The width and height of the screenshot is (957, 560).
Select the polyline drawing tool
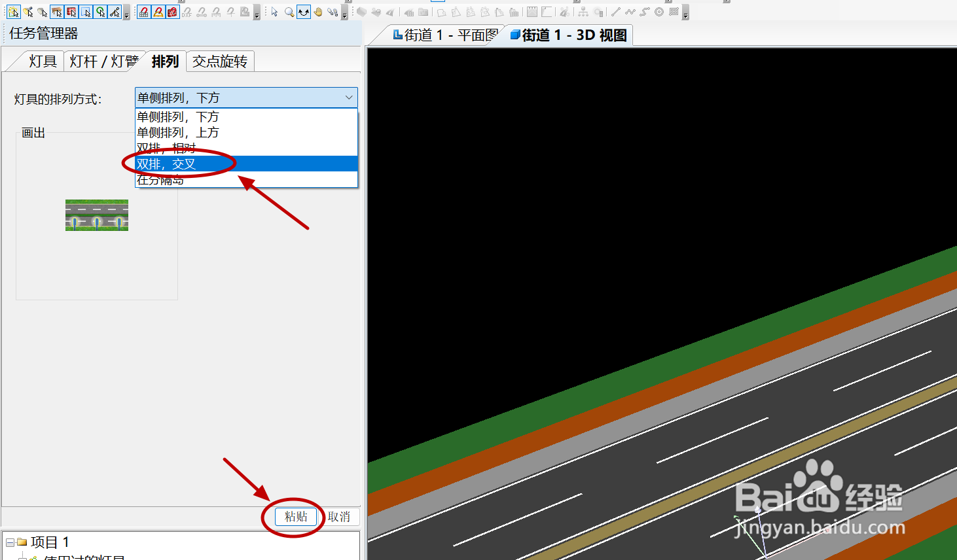[x=630, y=12]
